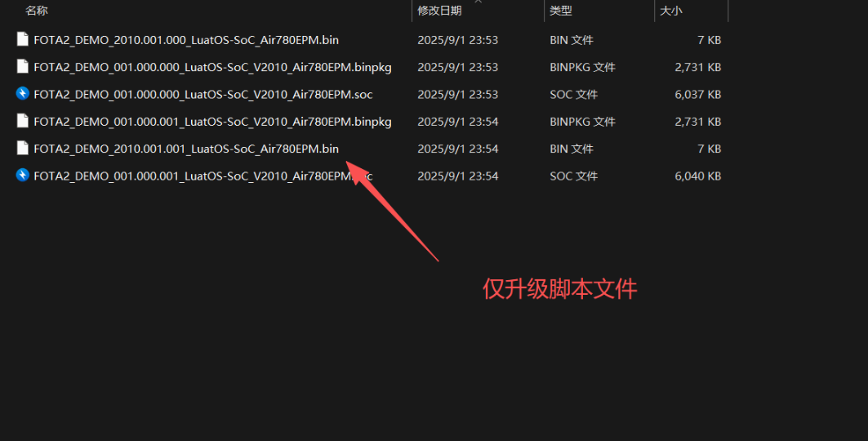Sort by the 名称 column header

[x=37, y=11]
